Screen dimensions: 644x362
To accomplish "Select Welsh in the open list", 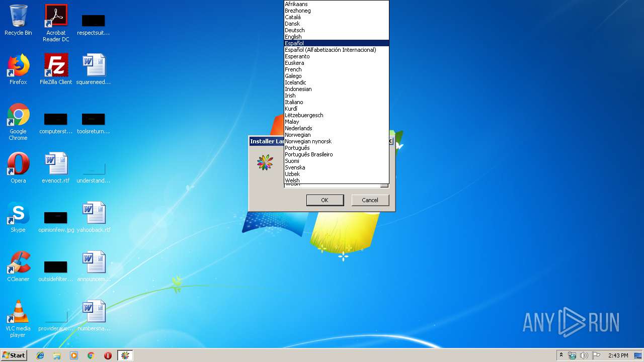I will point(337,180).
